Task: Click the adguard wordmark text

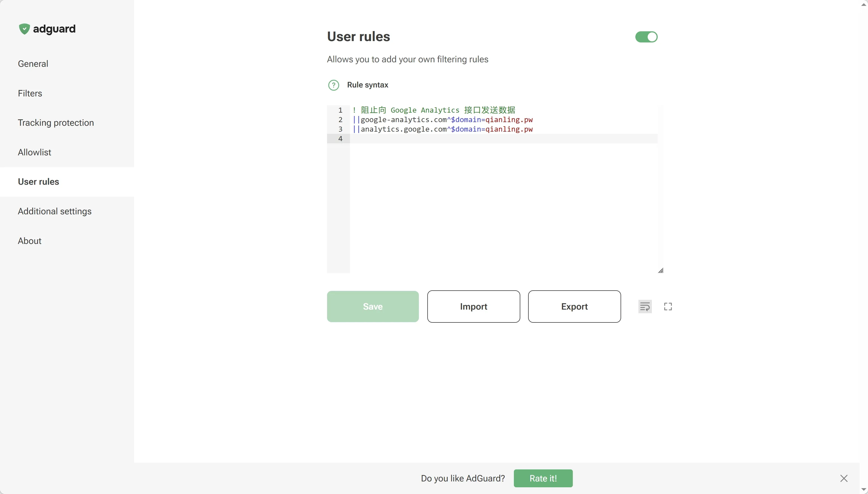Action: pos(54,29)
